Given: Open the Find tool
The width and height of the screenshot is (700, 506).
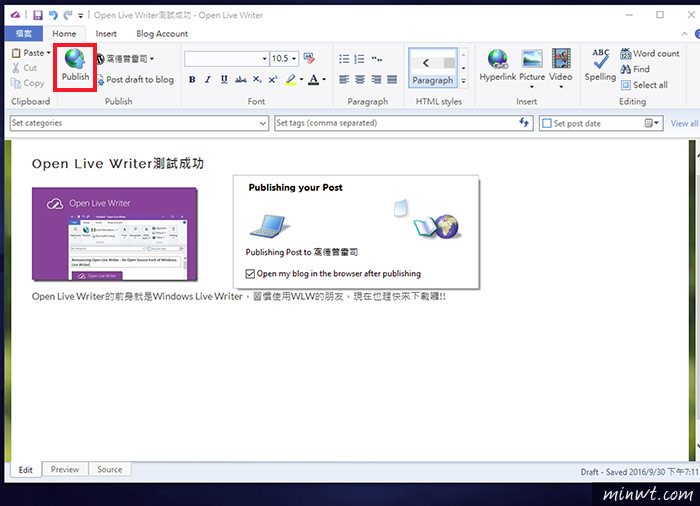Looking at the screenshot, I should tap(635, 69).
